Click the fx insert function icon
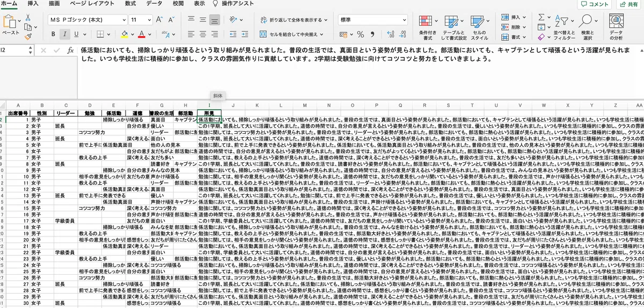Viewport: 644px width, 308px height. pos(70,50)
